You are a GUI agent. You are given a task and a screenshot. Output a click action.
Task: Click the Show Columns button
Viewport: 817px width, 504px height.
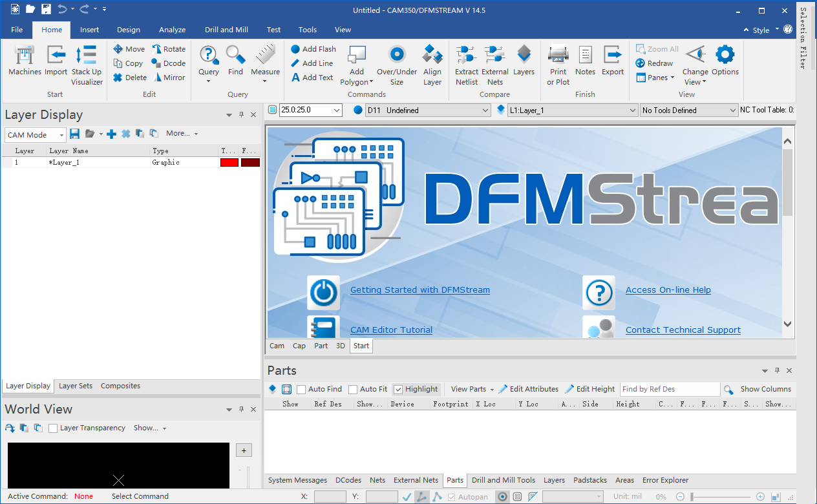(x=766, y=390)
